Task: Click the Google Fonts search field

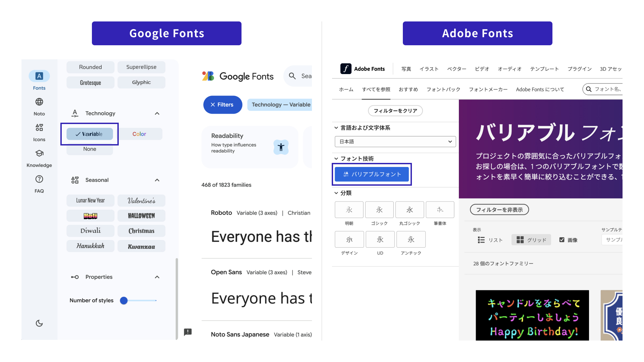Action: coord(298,76)
